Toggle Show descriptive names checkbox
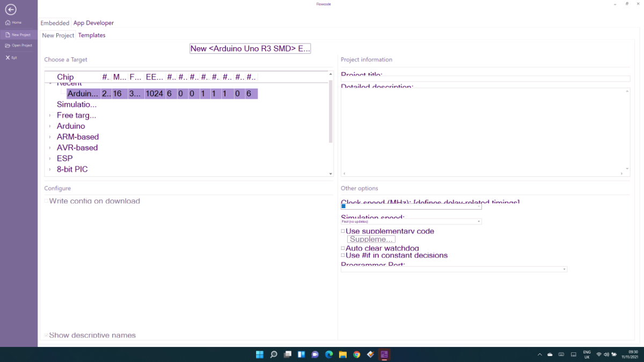This screenshot has height=362, width=644. 47,335
